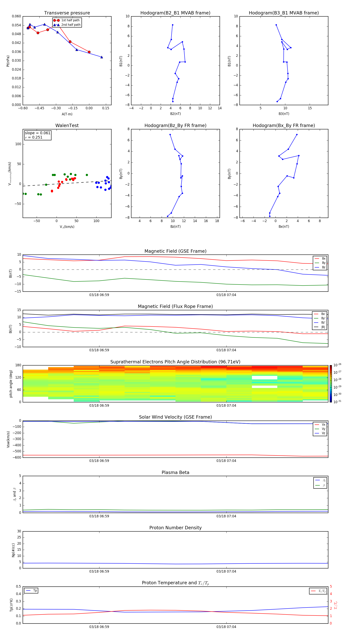
Task: Click the "Hodogram(Bx_By FR frame)" title
Action: 284,125
